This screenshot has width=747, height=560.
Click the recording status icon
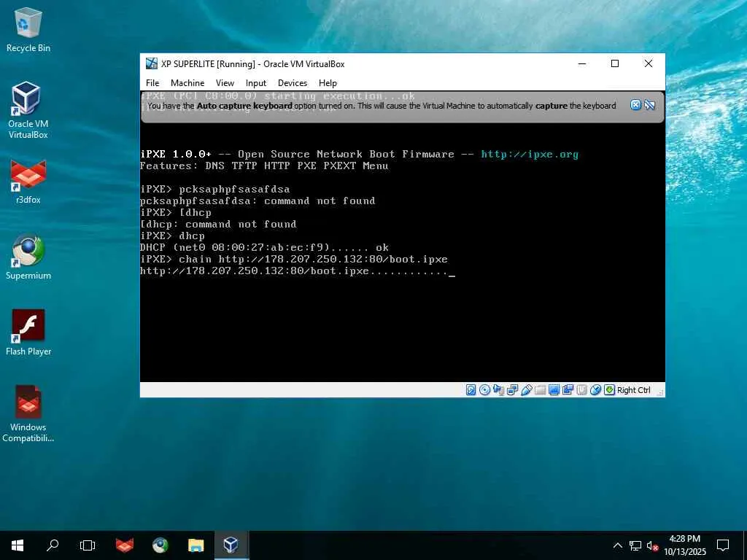tap(568, 390)
